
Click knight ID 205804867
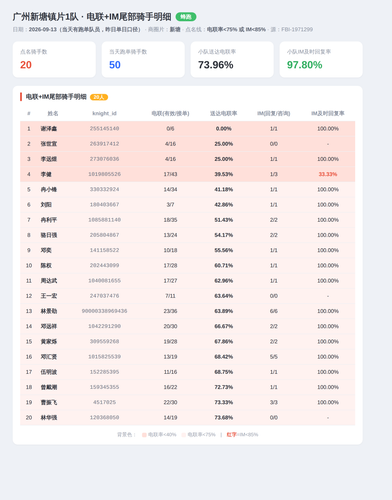(x=104, y=235)
